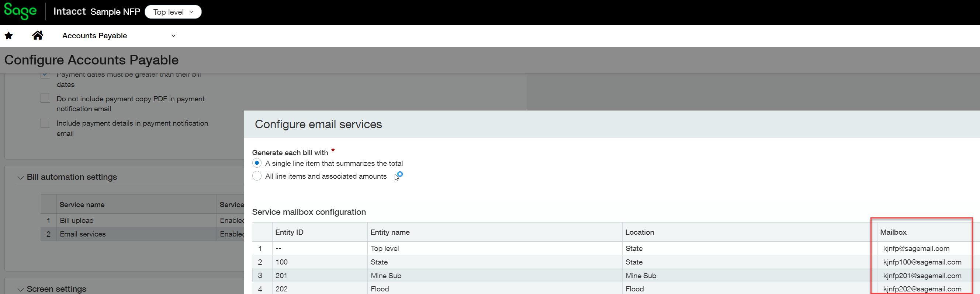This screenshot has width=980, height=294.
Task: Open the favorites star icon
Action: tap(9, 36)
